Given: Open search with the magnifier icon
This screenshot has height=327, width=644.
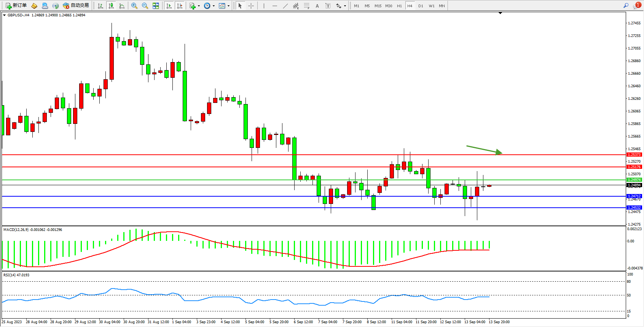Looking at the screenshot, I should [x=626, y=6].
